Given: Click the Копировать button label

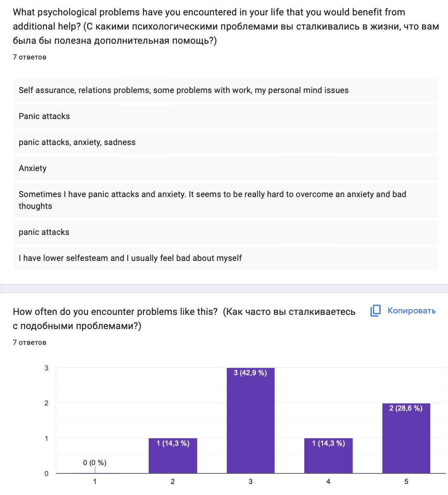Looking at the screenshot, I should 411,311.
